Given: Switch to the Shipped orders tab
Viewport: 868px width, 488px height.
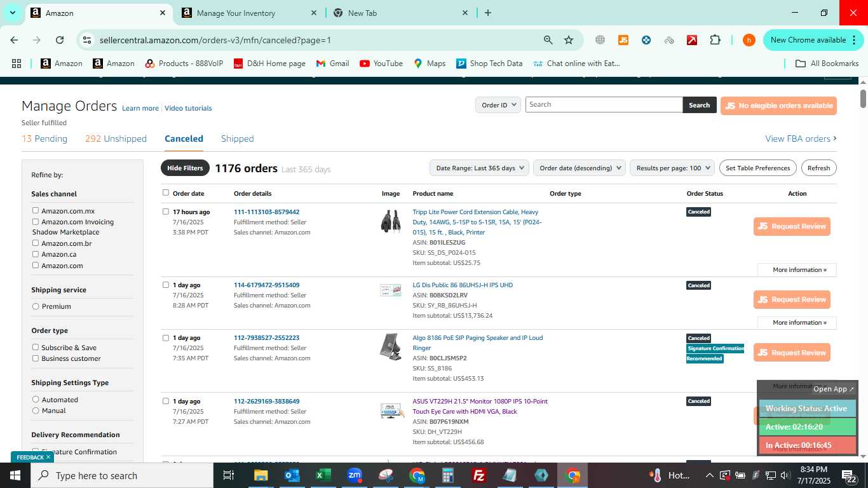Looking at the screenshot, I should click(x=237, y=139).
